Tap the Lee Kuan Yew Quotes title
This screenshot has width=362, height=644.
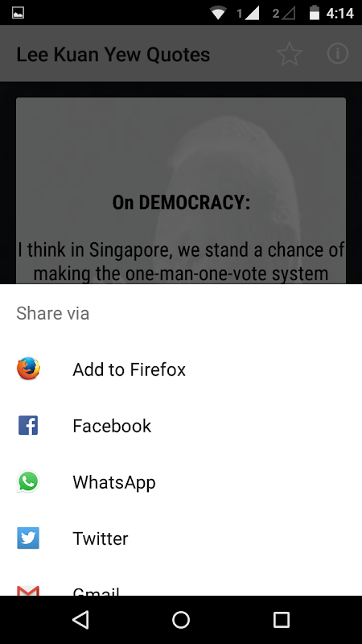pyautogui.click(x=113, y=54)
